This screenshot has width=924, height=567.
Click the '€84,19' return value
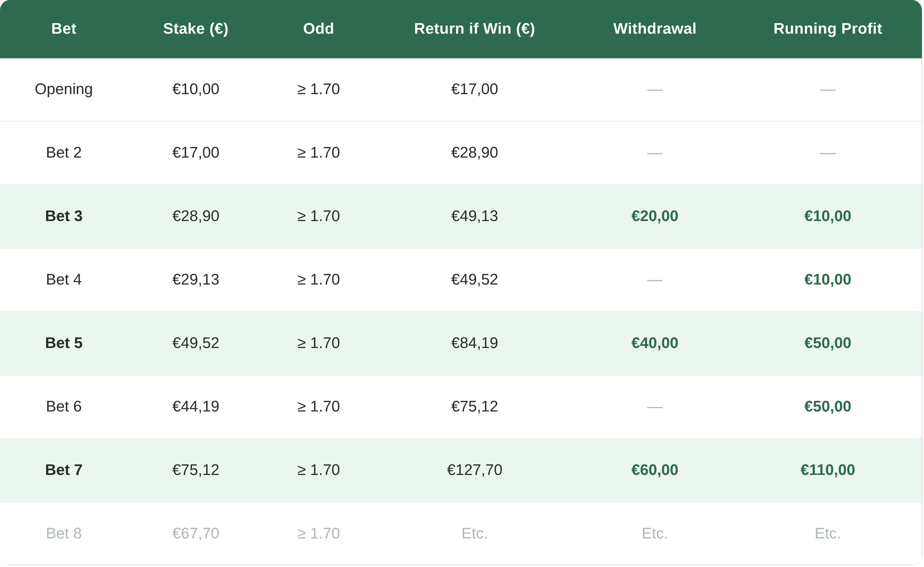(x=475, y=343)
